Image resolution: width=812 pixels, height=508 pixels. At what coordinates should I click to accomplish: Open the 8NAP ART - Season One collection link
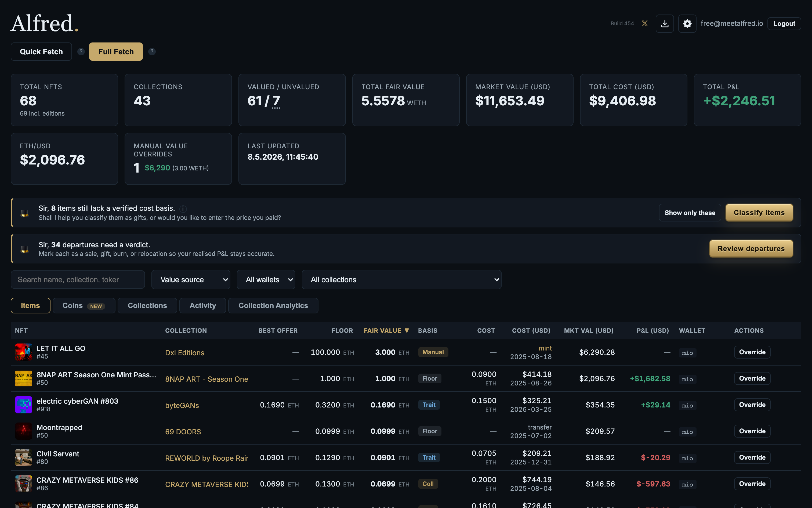[x=207, y=379]
